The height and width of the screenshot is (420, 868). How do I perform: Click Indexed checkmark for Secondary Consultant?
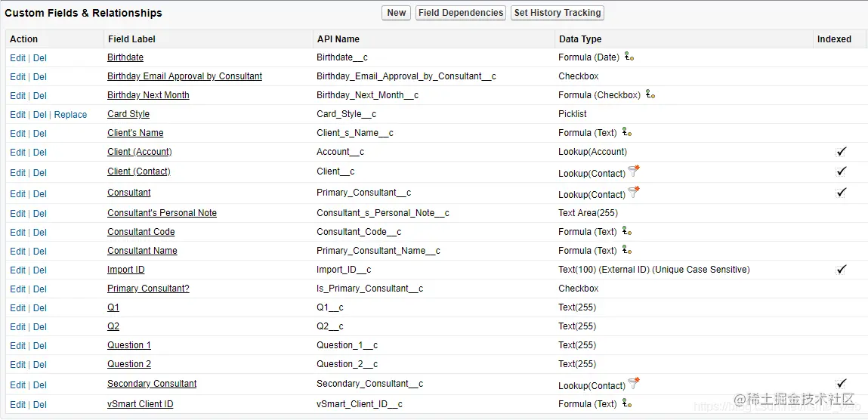tap(842, 384)
